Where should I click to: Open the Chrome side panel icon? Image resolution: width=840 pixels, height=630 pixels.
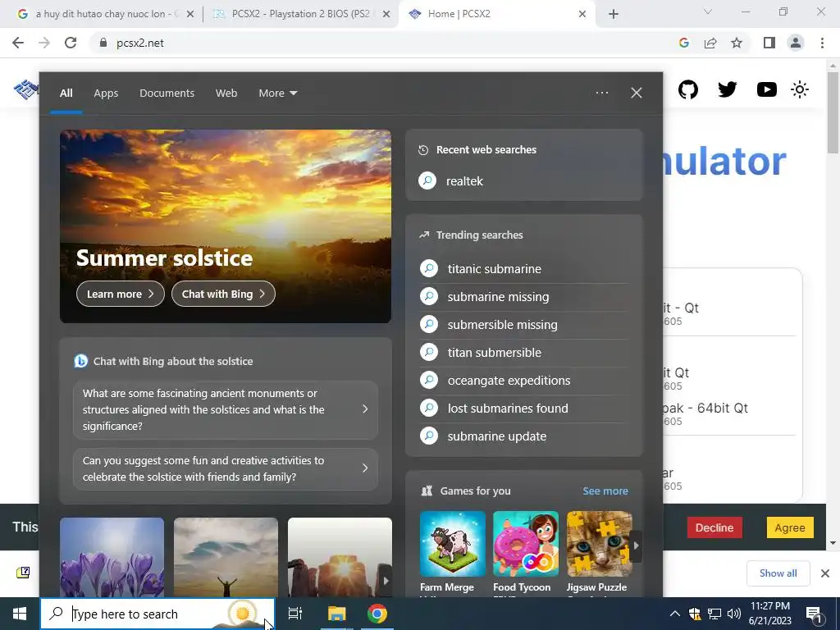pos(769,43)
